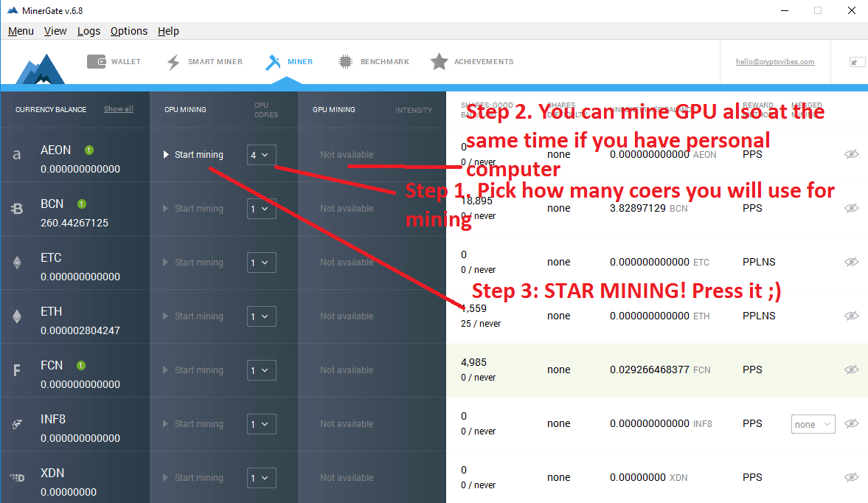Open XDN CPU cores dropdown
Screen dimensions: 868x503
point(261,477)
